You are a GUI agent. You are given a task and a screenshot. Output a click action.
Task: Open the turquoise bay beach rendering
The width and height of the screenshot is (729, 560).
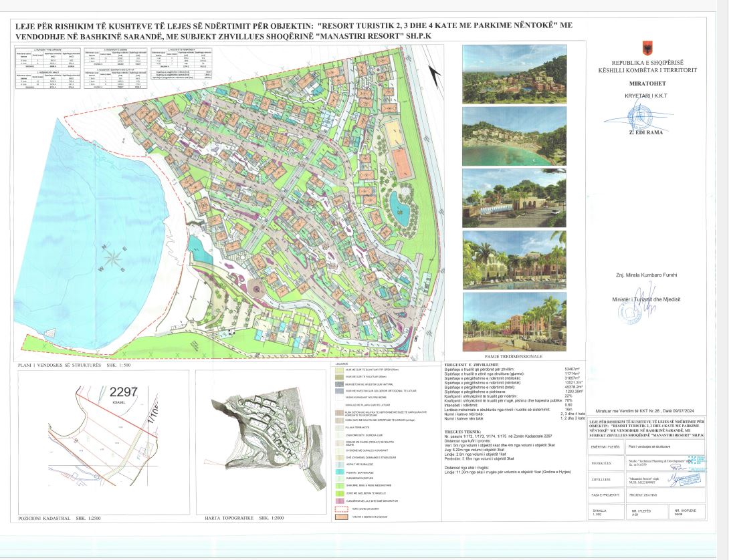pos(514,136)
